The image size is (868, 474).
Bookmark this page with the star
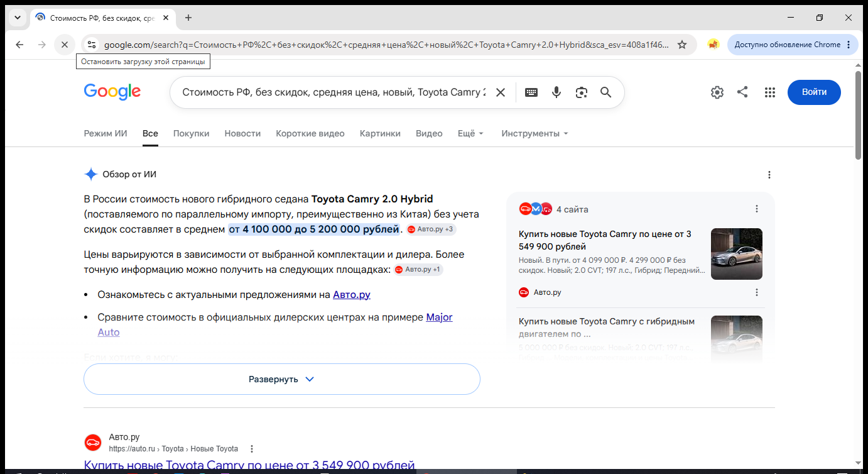coord(682,45)
